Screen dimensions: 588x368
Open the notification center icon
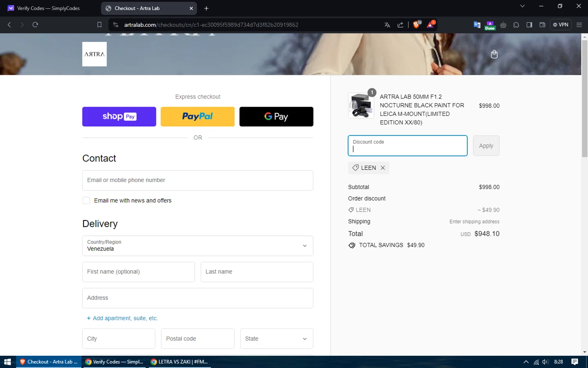click(575, 362)
